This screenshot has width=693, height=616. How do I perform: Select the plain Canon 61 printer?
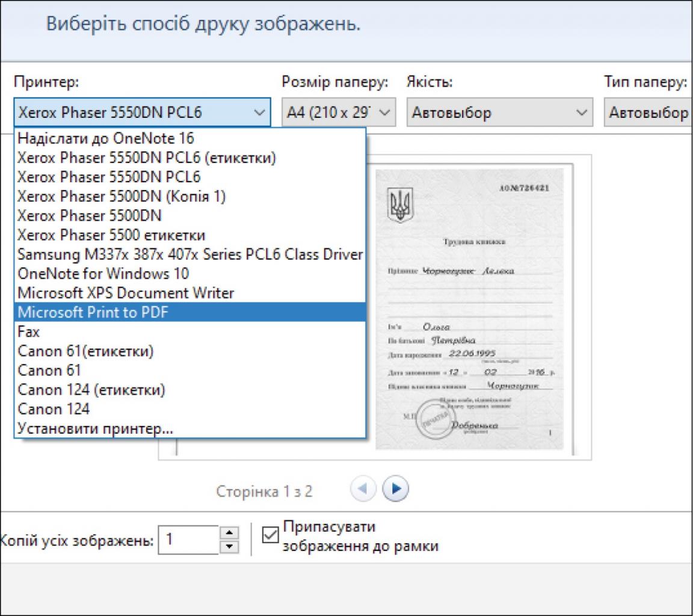[x=190, y=371]
